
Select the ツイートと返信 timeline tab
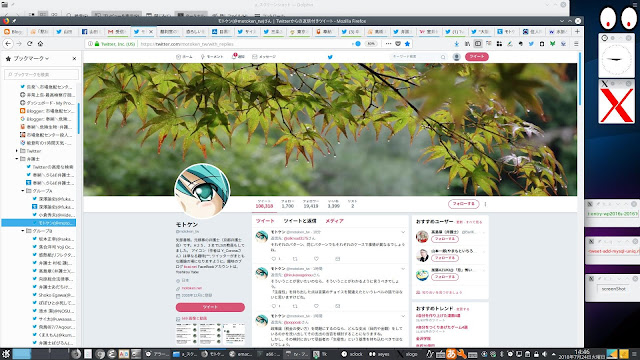[300, 221]
